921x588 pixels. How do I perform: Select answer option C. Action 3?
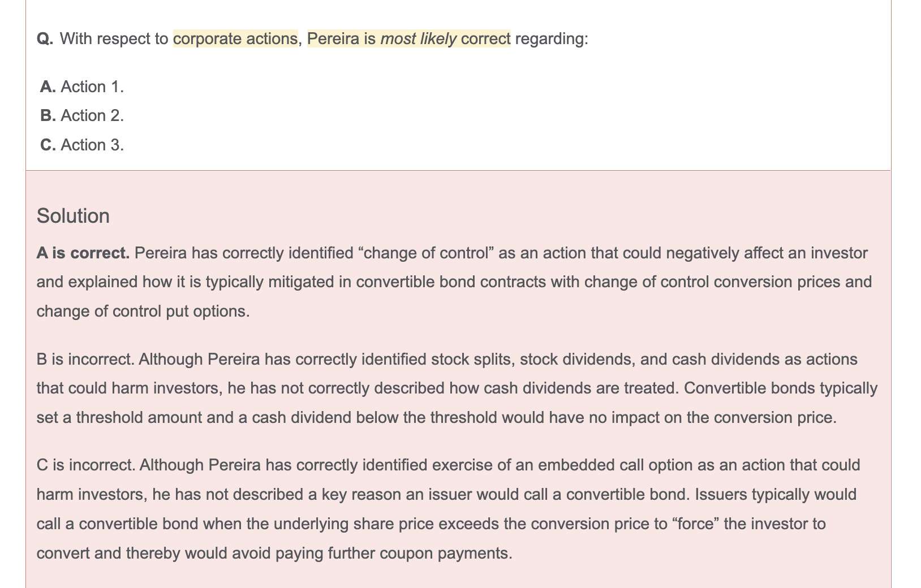[x=82, y=145]
